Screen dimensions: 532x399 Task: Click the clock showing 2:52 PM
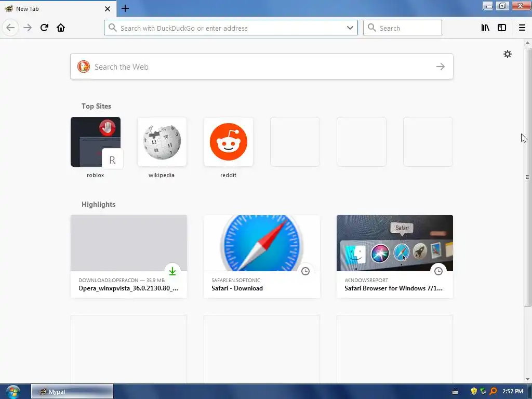click(513, 391)
